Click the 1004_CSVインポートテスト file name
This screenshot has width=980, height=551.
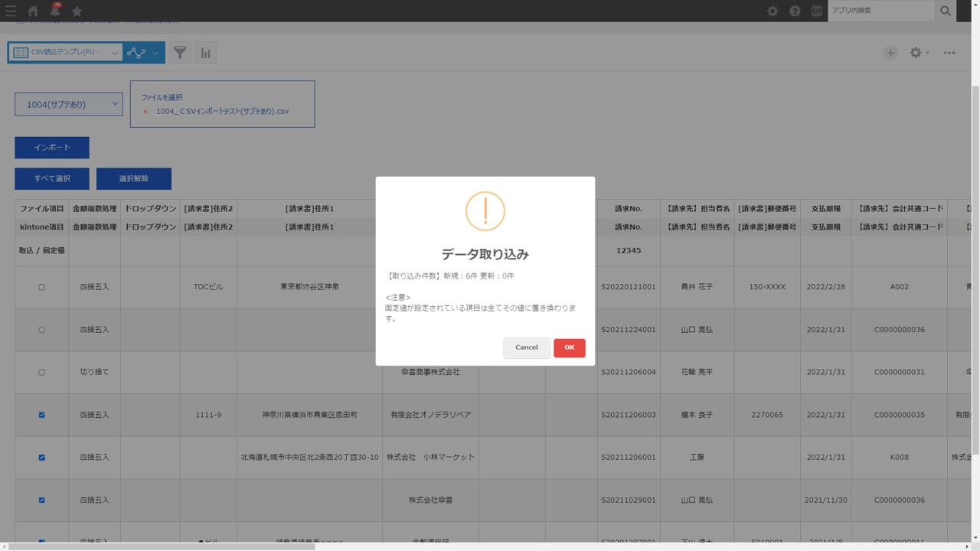click(x=222, y=112)
